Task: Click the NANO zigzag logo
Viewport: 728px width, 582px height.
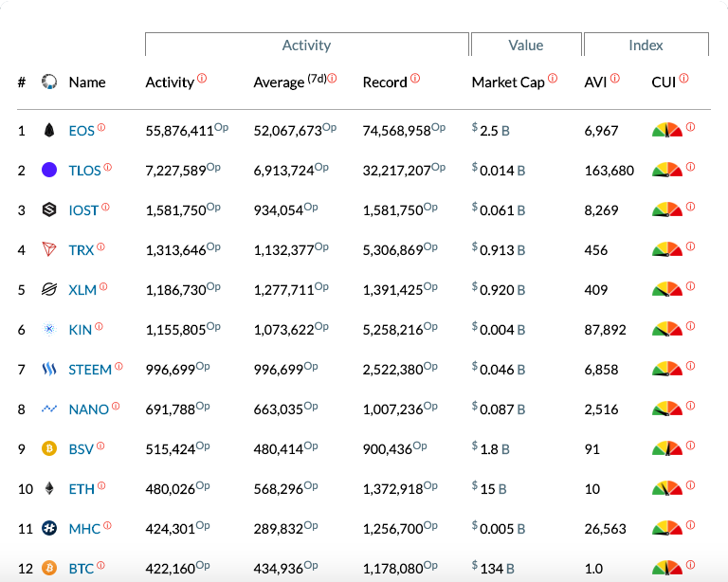Action: [x=49, y=409]
